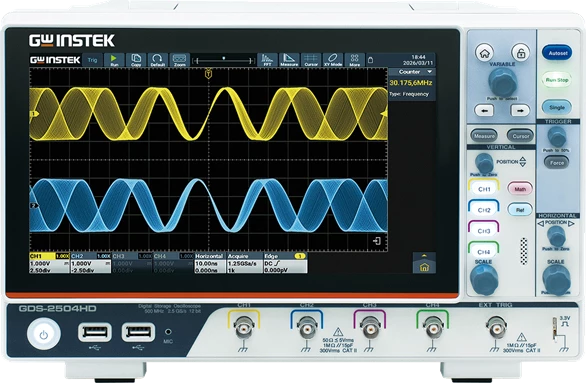586x383 pixels.
Task: Open the Edge trigger settings tab
Action: 285,264
